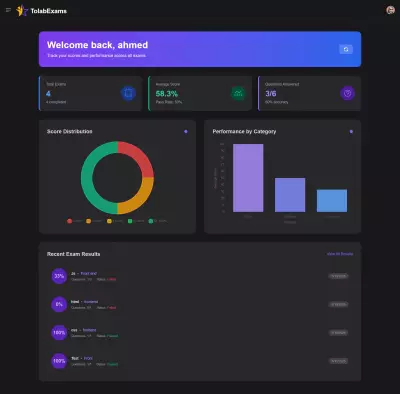400x394 pixels.
Task: Click the green Average Score chart icon
Action: click(x=238, y=93)
